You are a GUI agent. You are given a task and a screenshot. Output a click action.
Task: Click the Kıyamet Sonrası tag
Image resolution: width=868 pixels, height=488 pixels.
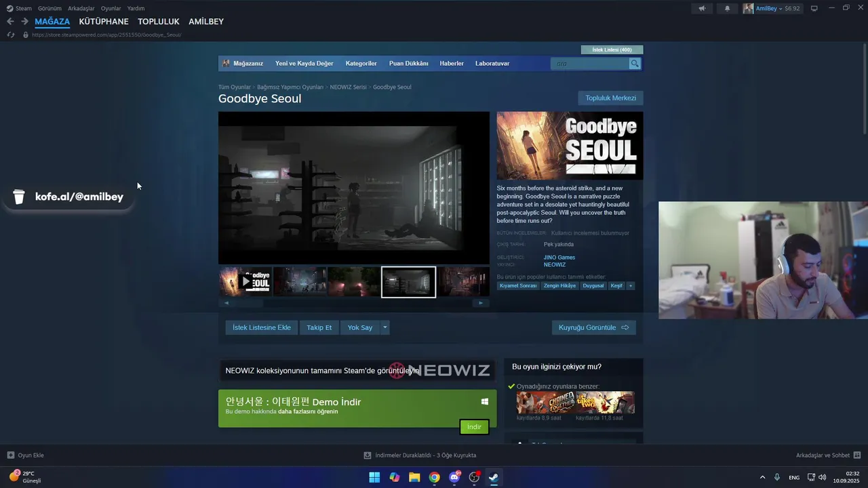(518, 286)
